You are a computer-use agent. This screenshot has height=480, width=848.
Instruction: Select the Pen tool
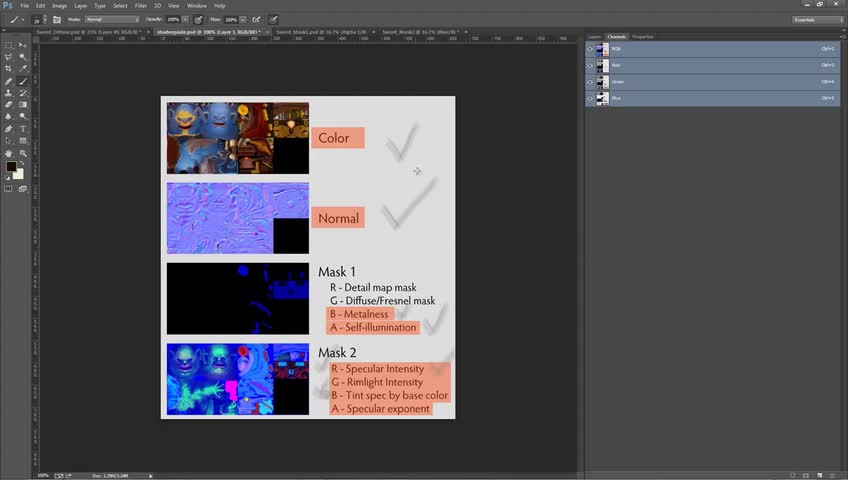(8, 129)
